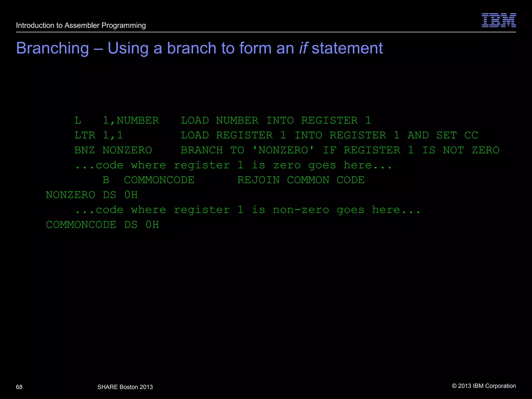Click the comment ending 'AND SET CC'
This screenshot has height=399, width=532.
click(329, 135)
